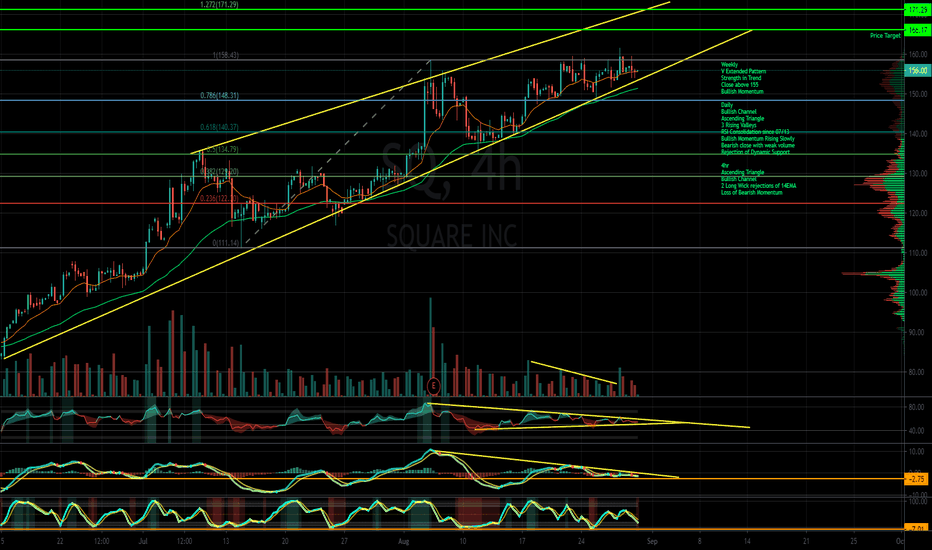Click the 'Price Target' annotation text
The width and height of the screenshot is (932, 550).
(885, 36)
